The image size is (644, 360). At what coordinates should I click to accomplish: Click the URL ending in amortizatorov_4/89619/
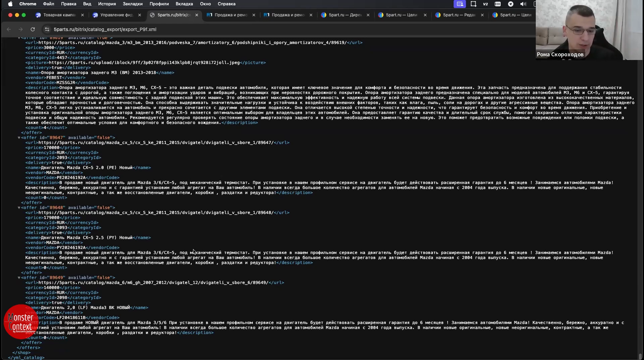coord(193,43)
